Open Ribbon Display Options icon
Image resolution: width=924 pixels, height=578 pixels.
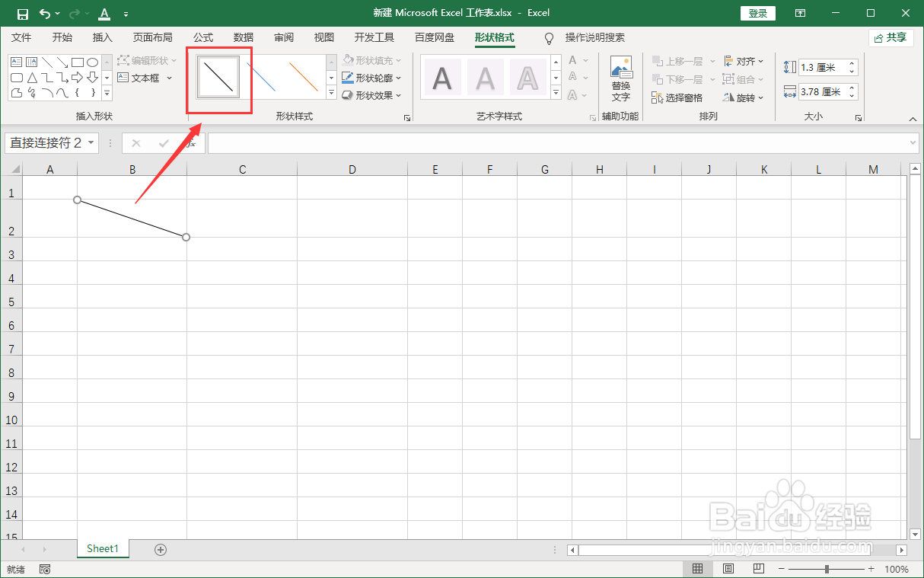(x=800, y=13)
